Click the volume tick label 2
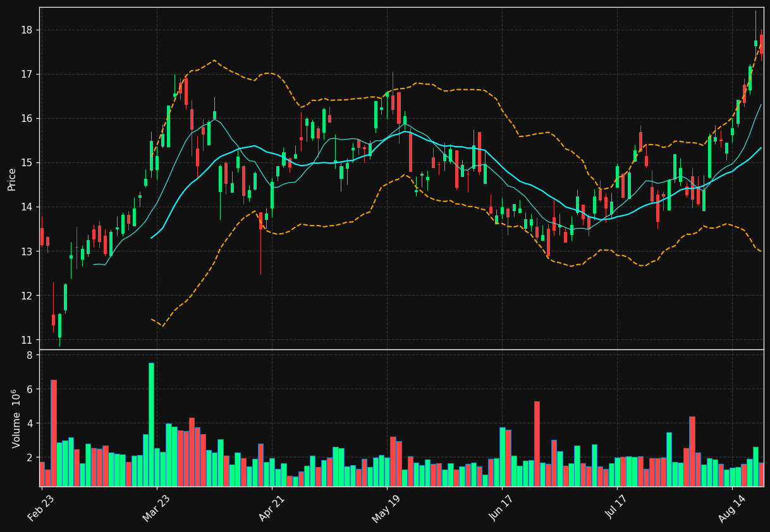Screen dimensions: 770x532 click(x=30, y=457)
